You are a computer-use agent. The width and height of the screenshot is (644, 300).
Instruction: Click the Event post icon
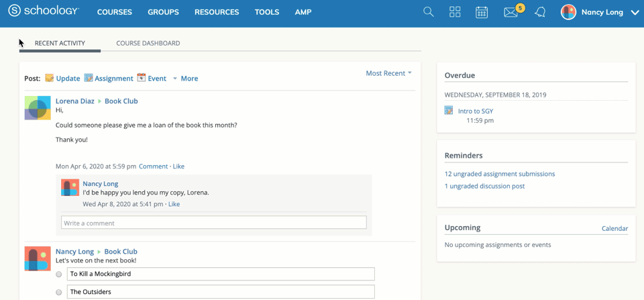coord(142,78)
